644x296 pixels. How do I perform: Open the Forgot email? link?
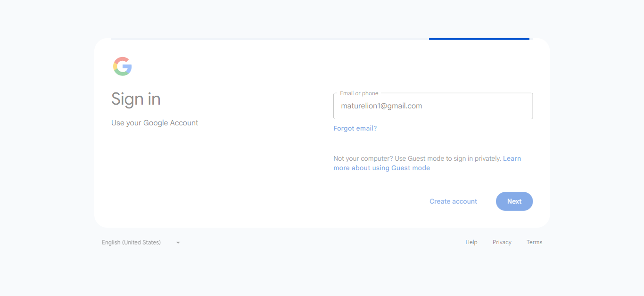pyautogui.click(x=355, y=128)
